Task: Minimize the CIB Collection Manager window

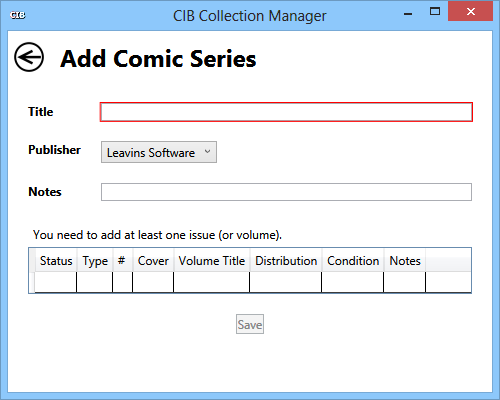Action: (x=408, y=13)
